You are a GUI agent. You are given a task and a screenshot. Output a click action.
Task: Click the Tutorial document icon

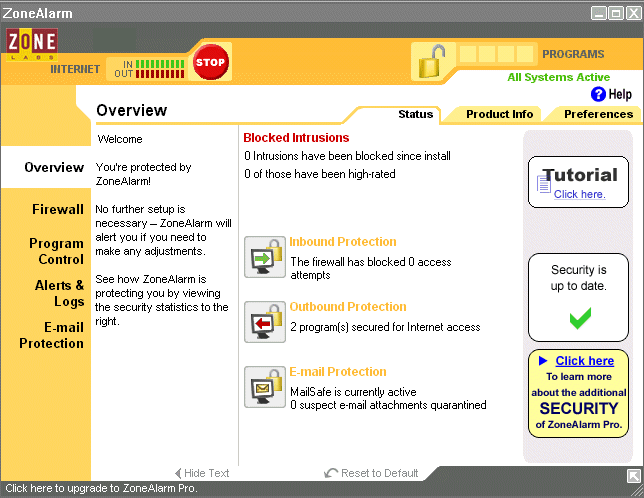[544, 184]
